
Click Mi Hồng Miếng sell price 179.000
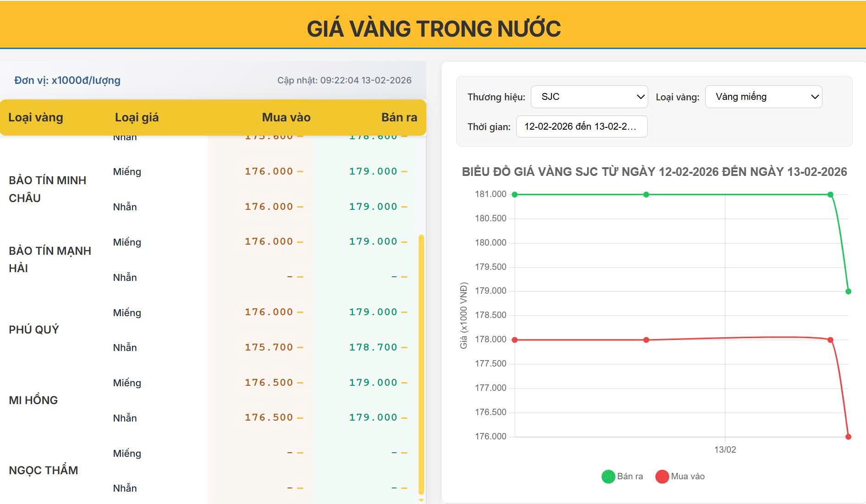click(373, 383)
